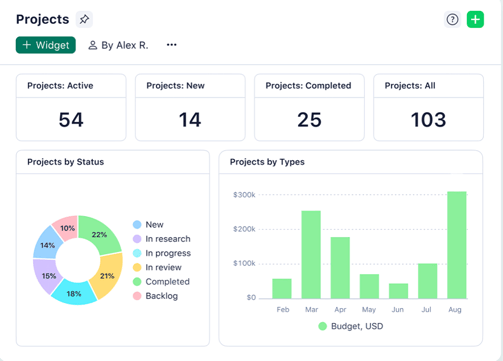Click the Apr bar in budget chart
503x361 pixels.
pos(340,268)
